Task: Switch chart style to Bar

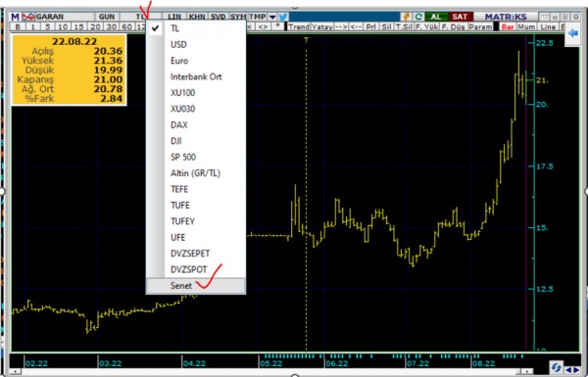Action: pos(508,26)
